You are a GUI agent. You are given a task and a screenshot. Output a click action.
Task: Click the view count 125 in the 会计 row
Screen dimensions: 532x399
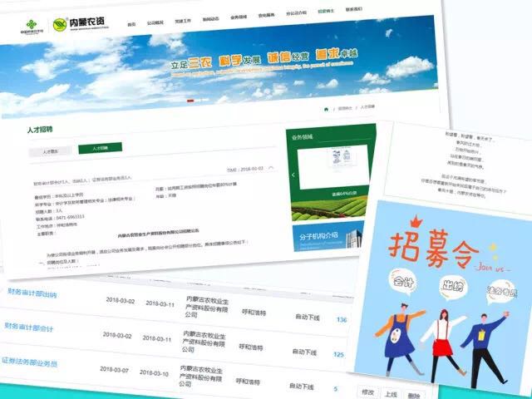coord(338,354)
